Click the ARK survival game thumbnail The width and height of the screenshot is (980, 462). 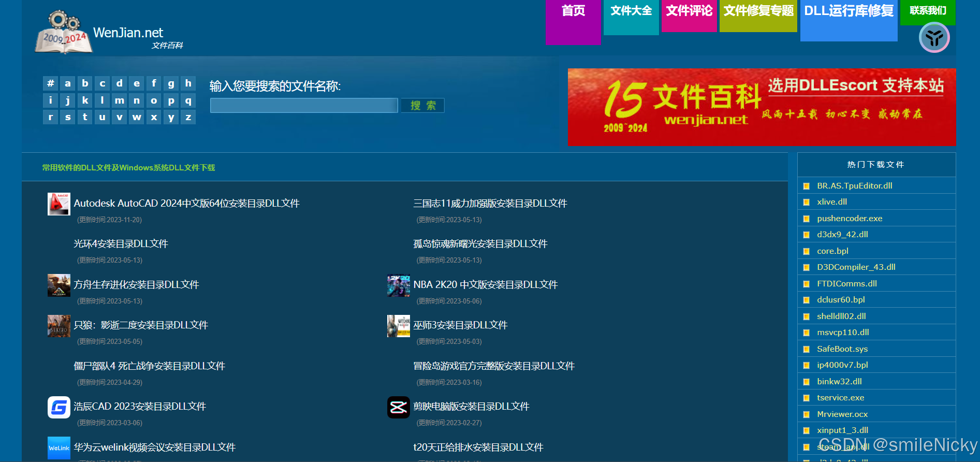point(58,285)
